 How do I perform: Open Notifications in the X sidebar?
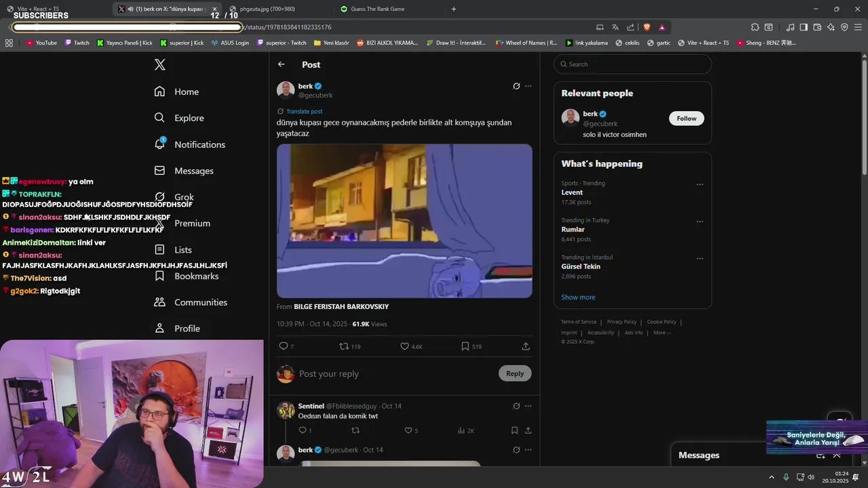tap(190, 144)
